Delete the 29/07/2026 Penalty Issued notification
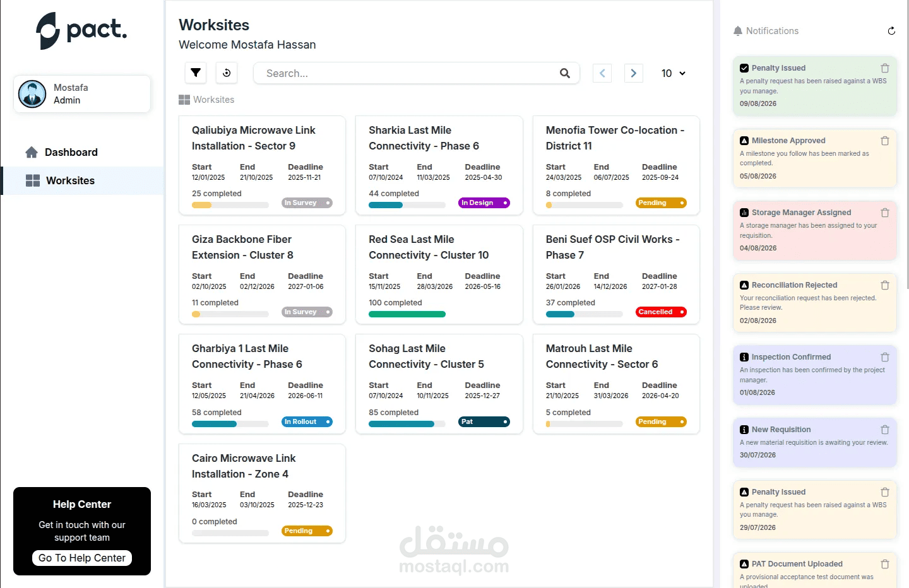Image resolution: width=909 pixels, height=588 pixels. [x=885, y=492]
